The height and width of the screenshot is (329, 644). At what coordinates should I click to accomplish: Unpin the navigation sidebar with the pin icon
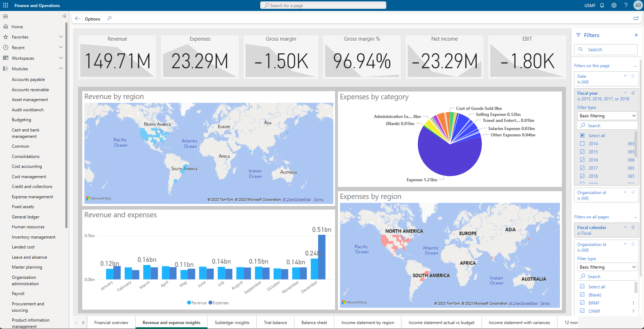point(64,16)
